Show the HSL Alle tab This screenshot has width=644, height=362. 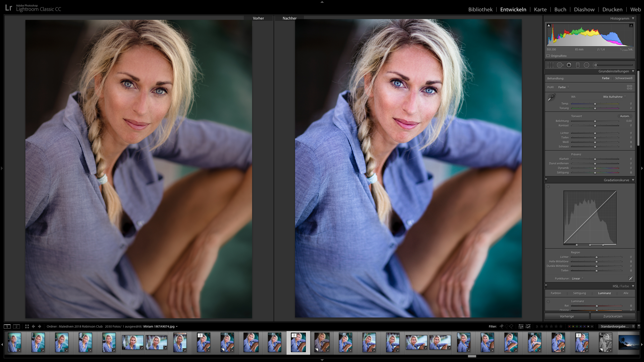point(626,293)
